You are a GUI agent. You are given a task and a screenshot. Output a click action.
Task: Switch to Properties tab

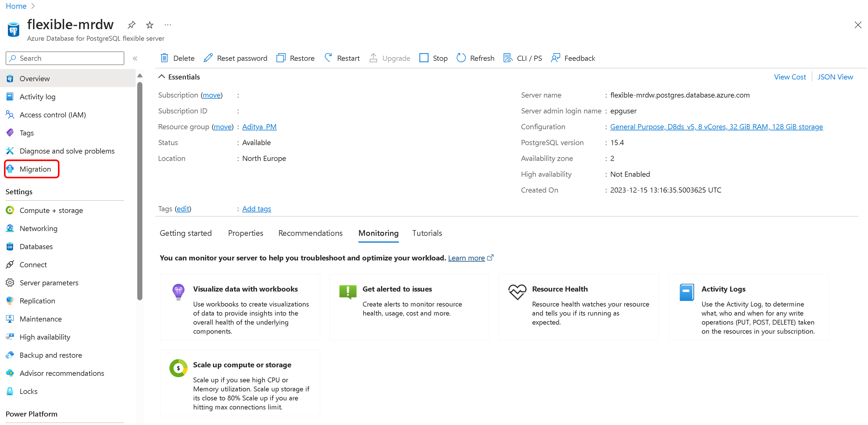(x=246, y=233)
